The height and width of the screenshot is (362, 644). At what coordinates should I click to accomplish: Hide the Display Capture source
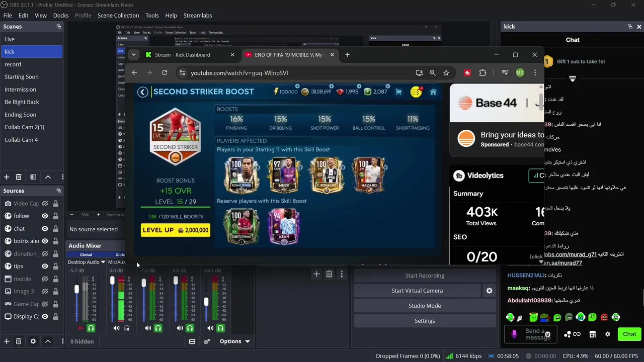click(x=45, y=317)
